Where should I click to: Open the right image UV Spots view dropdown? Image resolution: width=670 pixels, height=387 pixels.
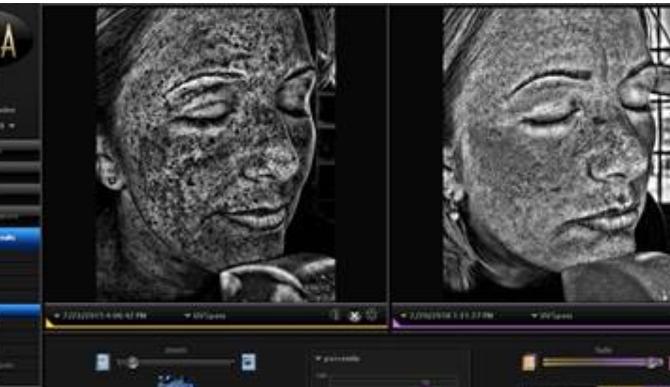(x=552, y=316)
